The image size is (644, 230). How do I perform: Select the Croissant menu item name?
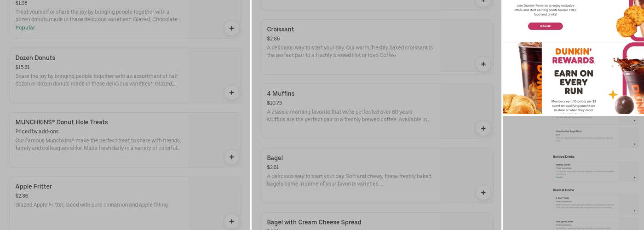(x=281, y=29)
